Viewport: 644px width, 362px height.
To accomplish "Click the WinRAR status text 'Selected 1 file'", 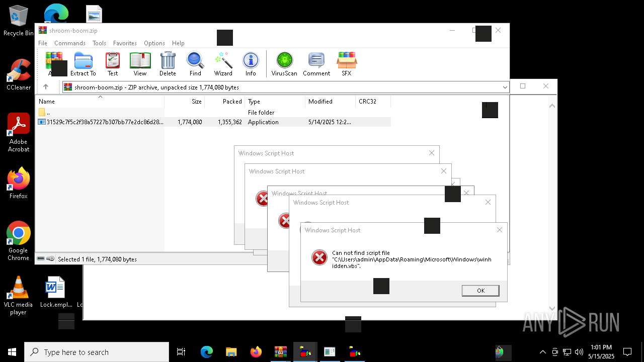I will (97, 259).
